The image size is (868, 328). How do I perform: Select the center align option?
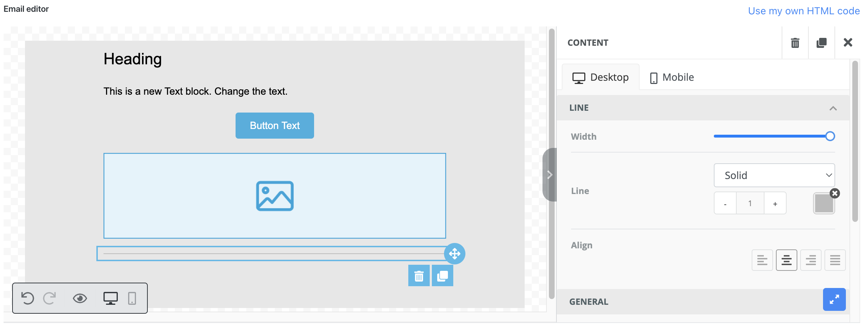tap(787, 260)
